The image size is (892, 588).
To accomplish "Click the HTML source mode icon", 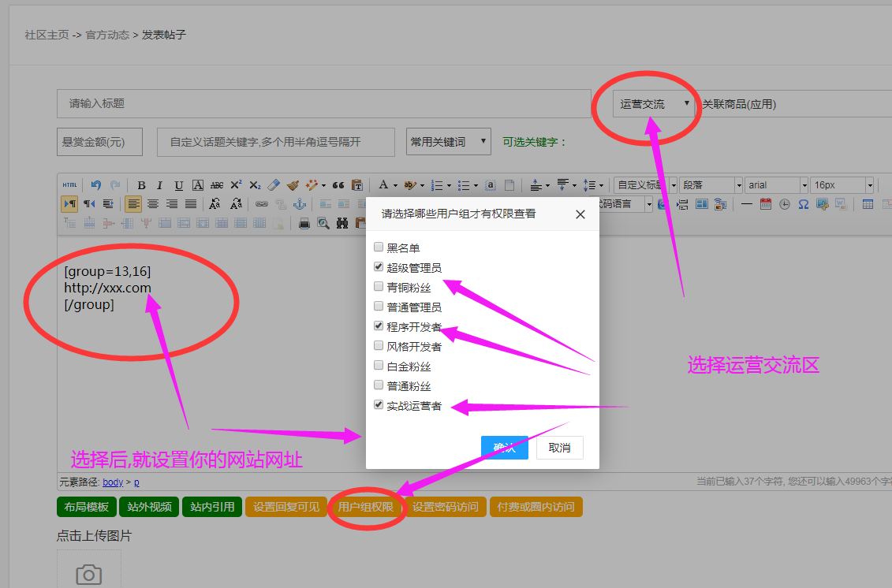I will coord(70,185).
